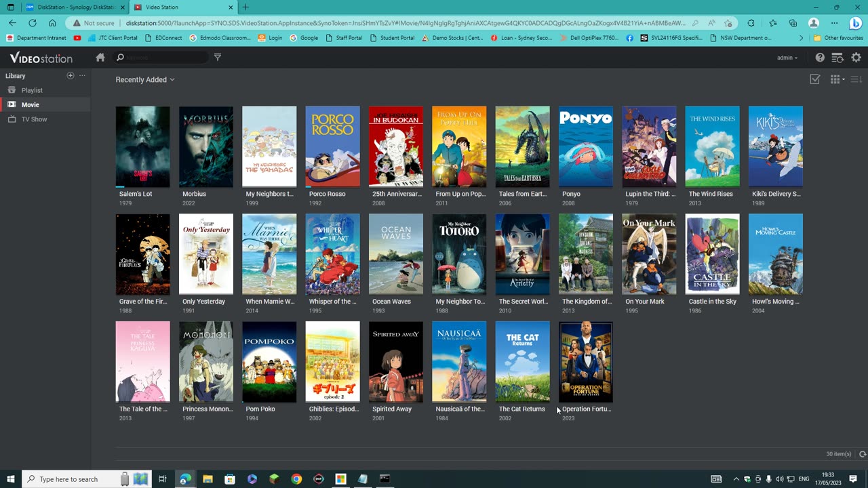Open the sort order list icon

(856, 79)
